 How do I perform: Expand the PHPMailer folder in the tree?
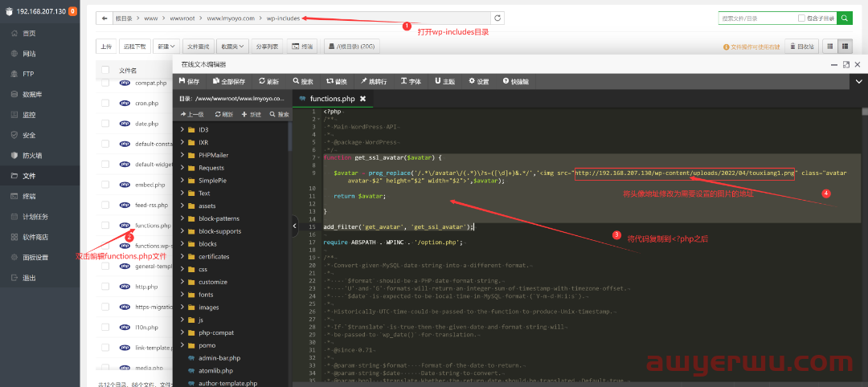coord(182,155)
